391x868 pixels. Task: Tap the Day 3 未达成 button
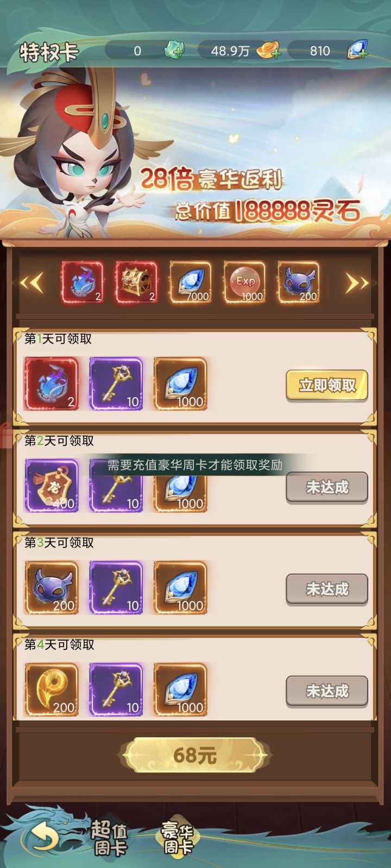click(327, 589)
